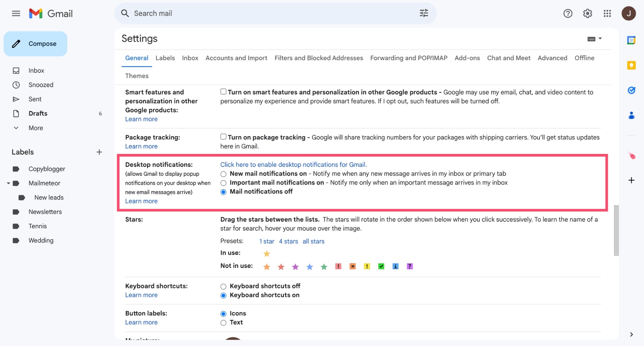
Task: Enable smart features and personalization checkbox
Action: tap(223, 92)
